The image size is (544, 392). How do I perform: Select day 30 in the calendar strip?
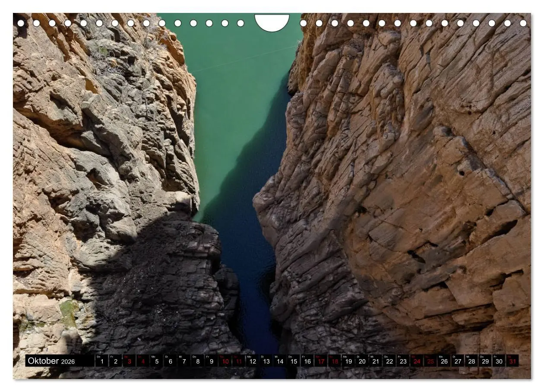click(x=500, y=361)
